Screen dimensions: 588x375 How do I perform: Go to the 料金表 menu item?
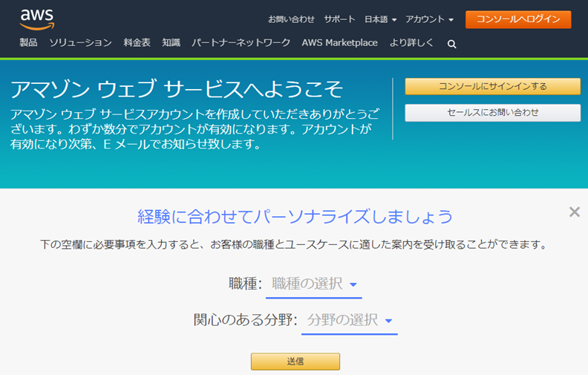coord(137,43)
